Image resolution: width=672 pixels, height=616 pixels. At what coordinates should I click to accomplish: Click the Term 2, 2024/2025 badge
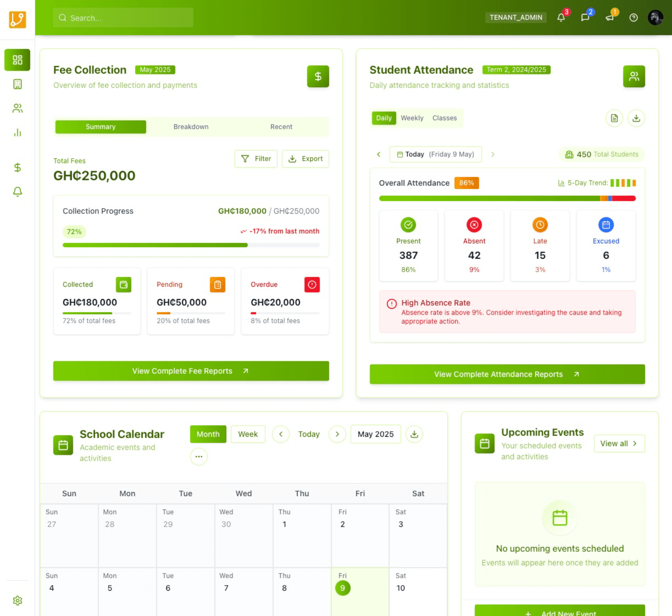click(x=516, y=70)
